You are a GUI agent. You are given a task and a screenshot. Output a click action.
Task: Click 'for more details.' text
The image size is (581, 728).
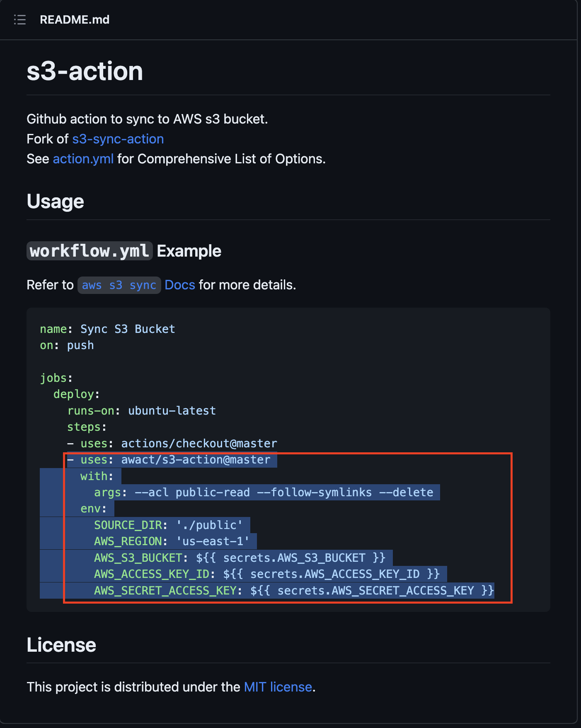pos(247,285)
